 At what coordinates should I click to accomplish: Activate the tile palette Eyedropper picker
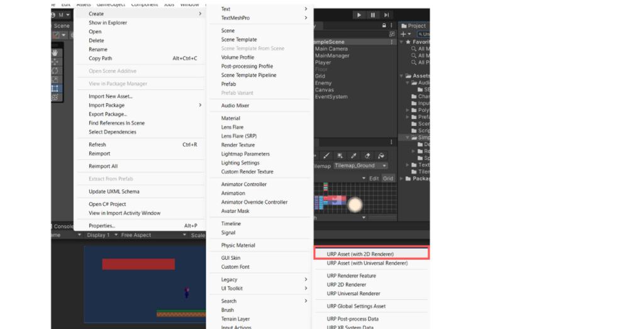pyautogui.click(x=353, y=155)
